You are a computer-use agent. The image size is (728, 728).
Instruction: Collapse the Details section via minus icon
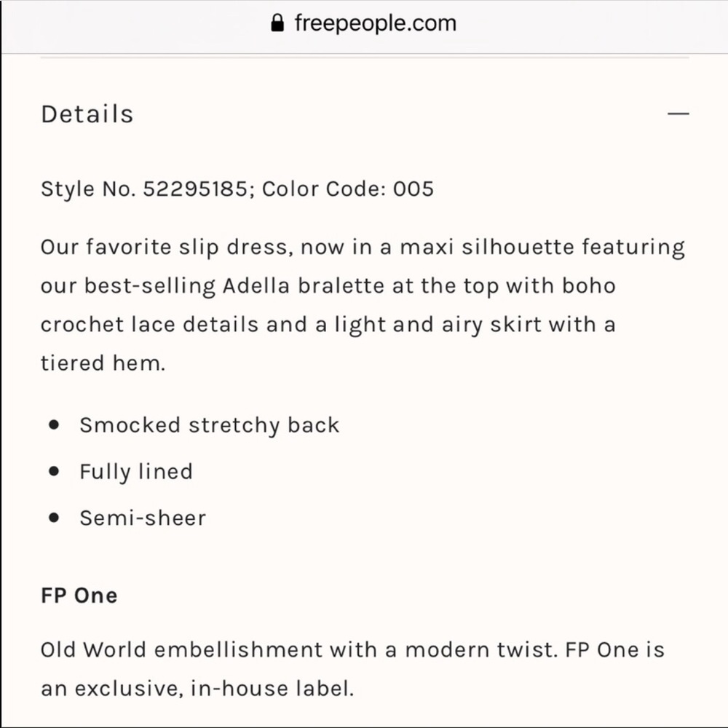pyautogui.click(x=678, y=114)
